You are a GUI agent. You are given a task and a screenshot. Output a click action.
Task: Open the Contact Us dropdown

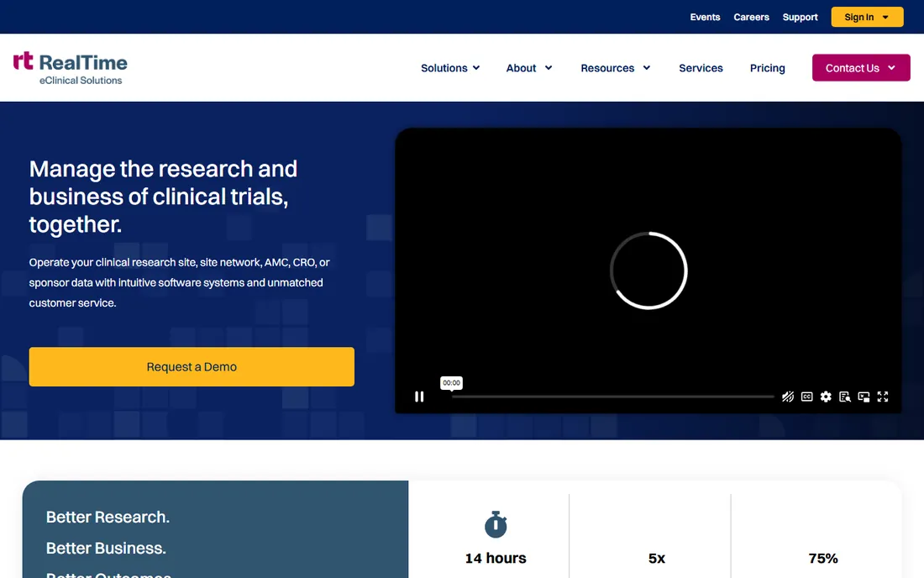pyautogui.click(x=861, y=68)
